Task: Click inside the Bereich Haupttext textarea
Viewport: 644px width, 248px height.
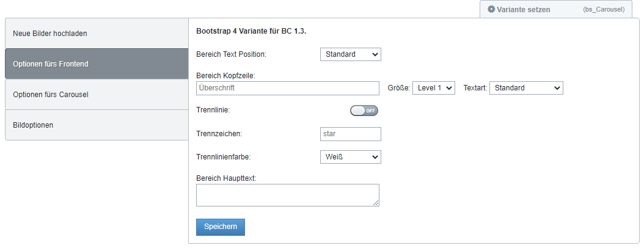Action: [288, 195]
